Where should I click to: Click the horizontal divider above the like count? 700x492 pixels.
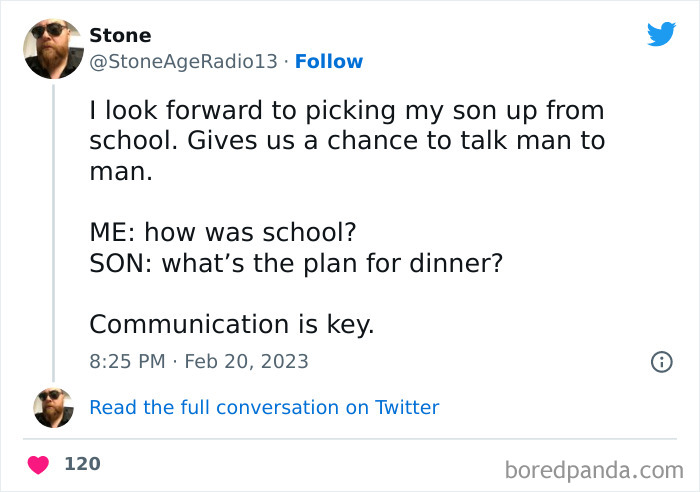tap(350, 439)
